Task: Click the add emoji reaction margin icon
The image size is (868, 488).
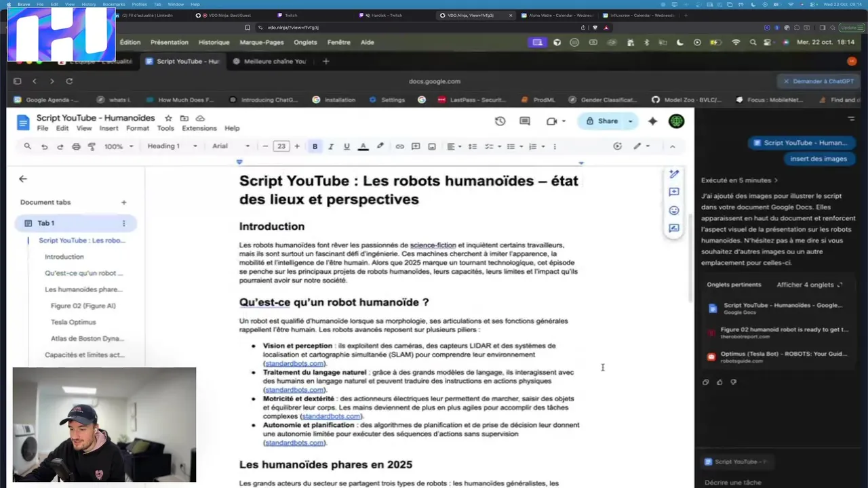Action: (674, 210)
